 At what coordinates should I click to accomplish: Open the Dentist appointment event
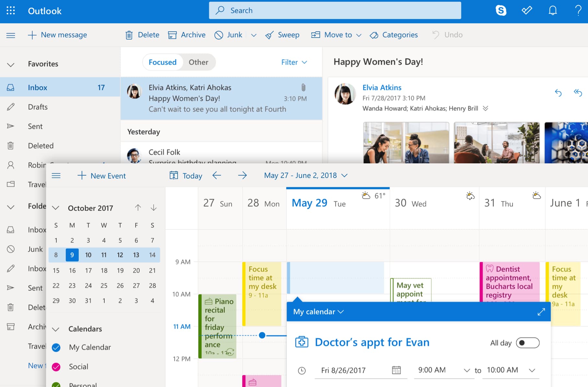510,282
